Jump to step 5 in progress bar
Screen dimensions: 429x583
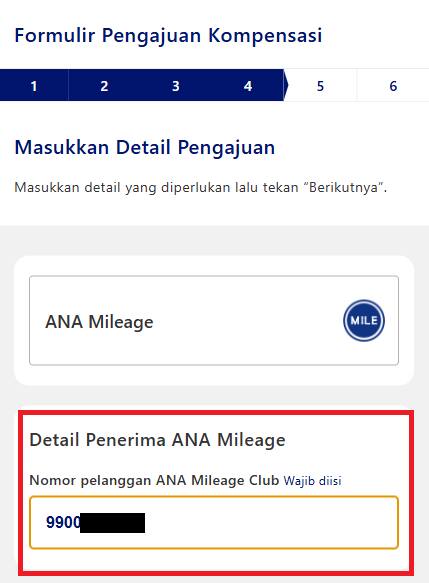320,86
